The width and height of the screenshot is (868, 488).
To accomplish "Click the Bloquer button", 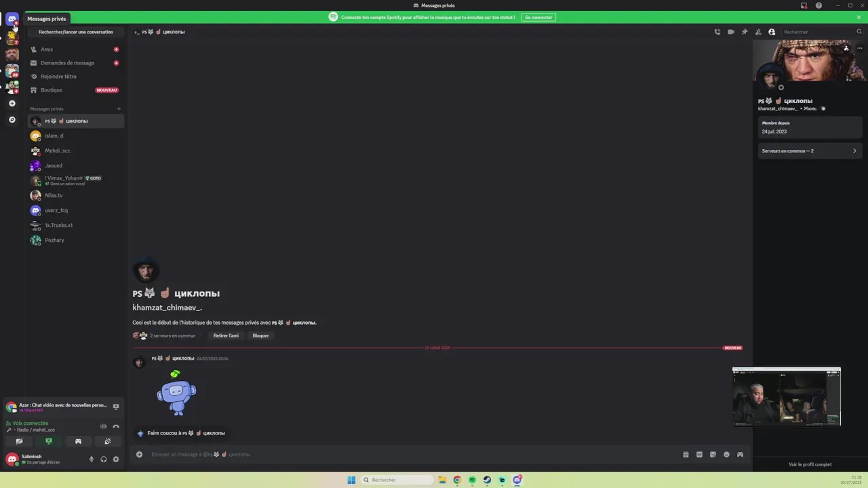I will (260, 335).
